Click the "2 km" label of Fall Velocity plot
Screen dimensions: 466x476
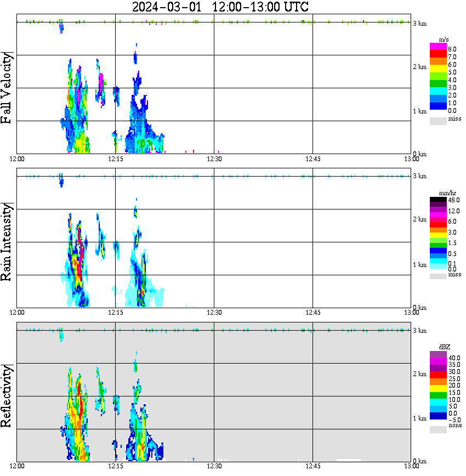coord(420,67)
